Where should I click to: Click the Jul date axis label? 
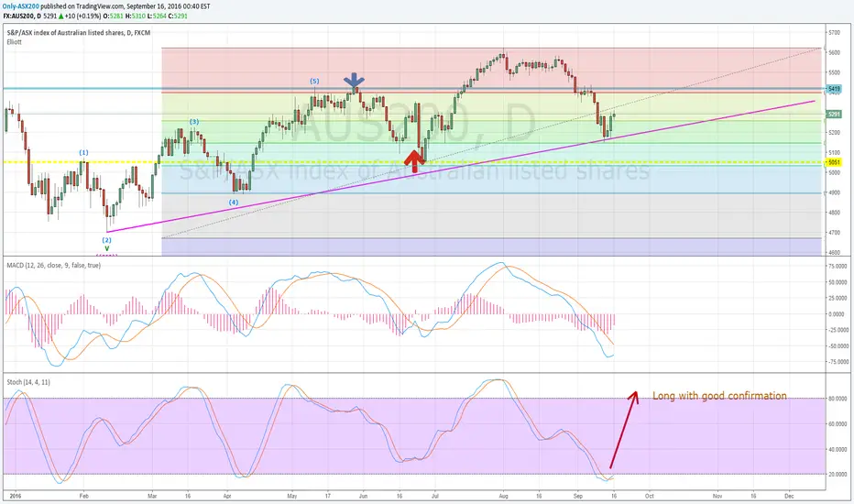click(x=435, y=497)
